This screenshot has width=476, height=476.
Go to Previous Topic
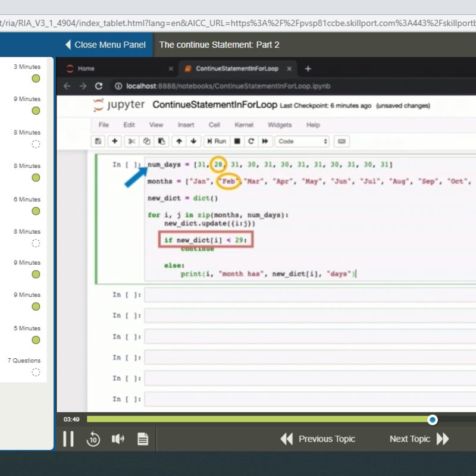click(x=318, y=439)
